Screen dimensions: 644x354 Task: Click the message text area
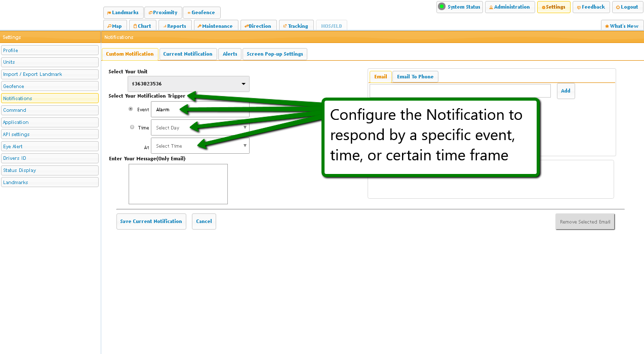(x=178, y=184)
